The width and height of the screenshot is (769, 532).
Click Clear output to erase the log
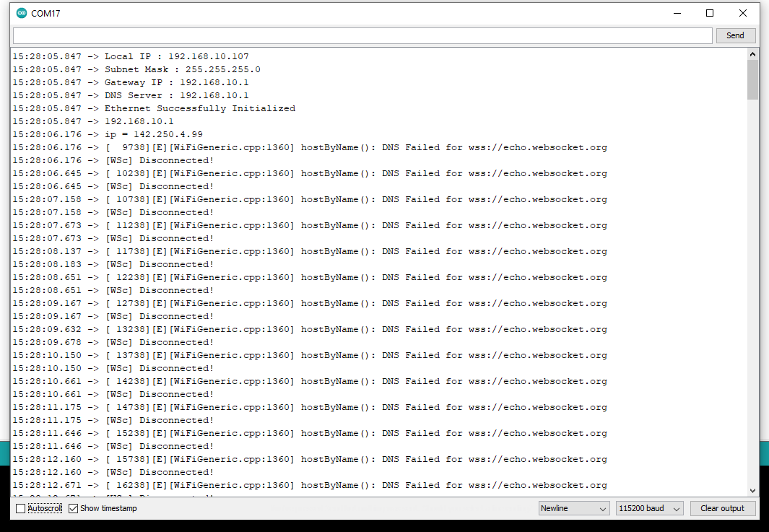tap(723, 508)
